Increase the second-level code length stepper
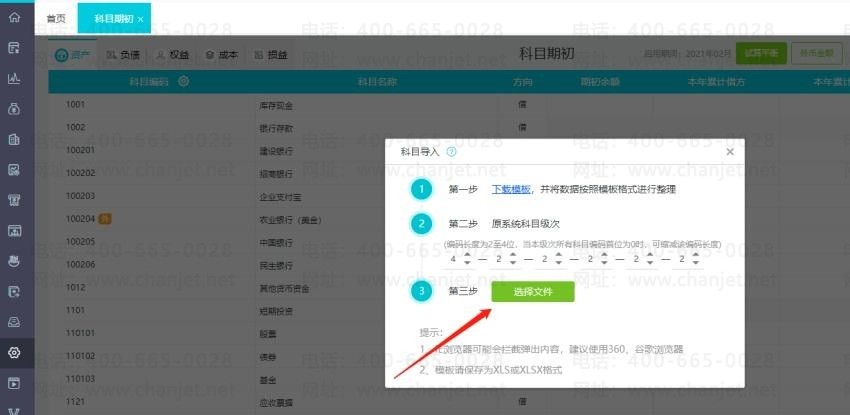Screen dimensions: 850x415 coord(512,255)
